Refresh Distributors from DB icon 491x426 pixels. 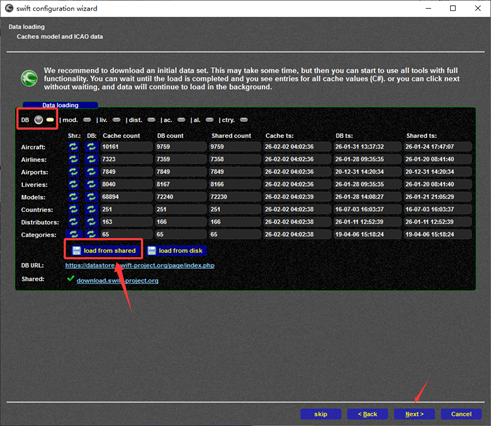[91, 222]
